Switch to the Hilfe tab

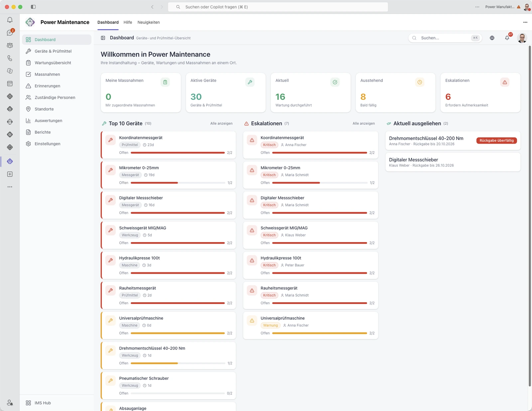pyautogui.click(x=128, y=22)
